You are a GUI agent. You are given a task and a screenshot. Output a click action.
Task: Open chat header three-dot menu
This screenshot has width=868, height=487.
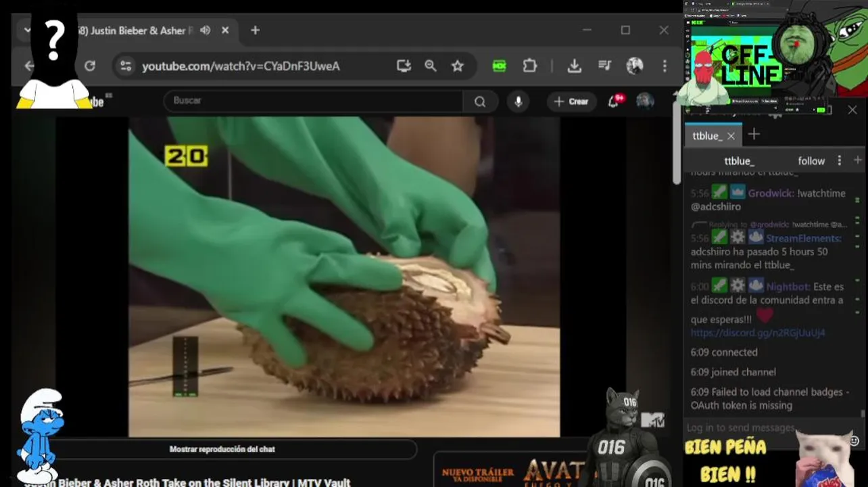click(x=840, y=160)
